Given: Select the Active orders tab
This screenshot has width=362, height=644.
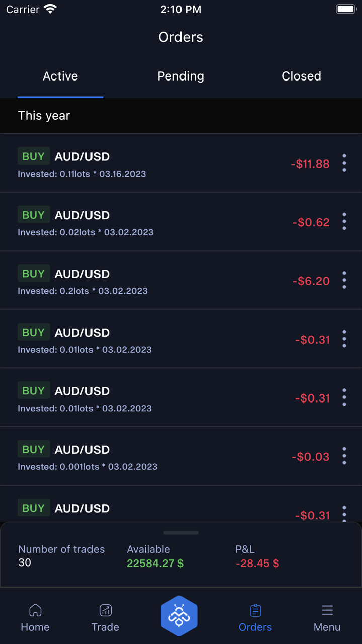Looking at the screenshot, I should (60, 76).
